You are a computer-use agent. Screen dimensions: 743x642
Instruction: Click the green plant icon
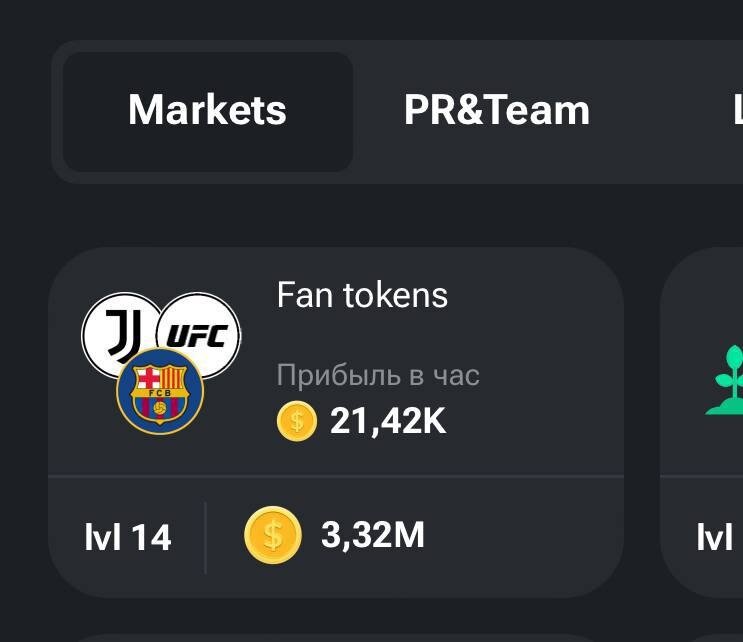click(725, 380)
